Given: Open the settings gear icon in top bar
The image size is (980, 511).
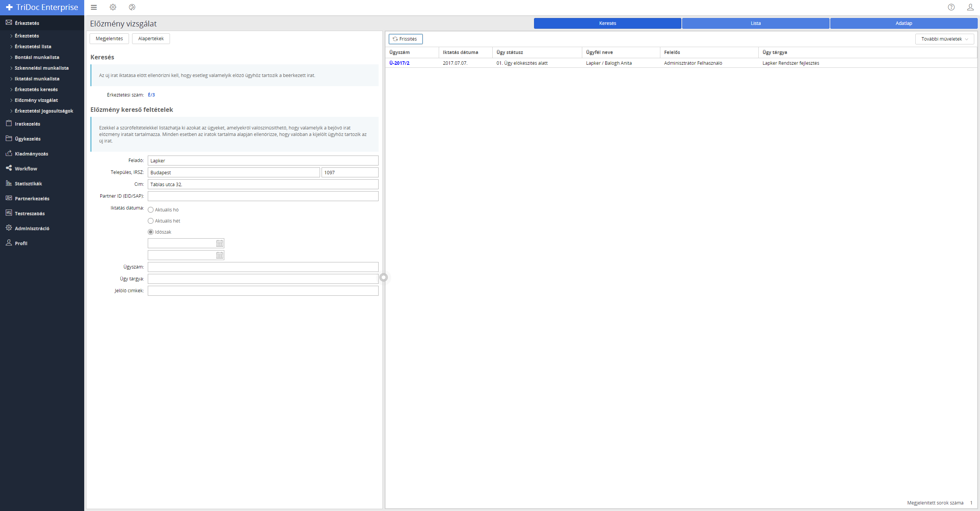Looking at the screenshot, I should pyautogui.click(x=113, y=7).
